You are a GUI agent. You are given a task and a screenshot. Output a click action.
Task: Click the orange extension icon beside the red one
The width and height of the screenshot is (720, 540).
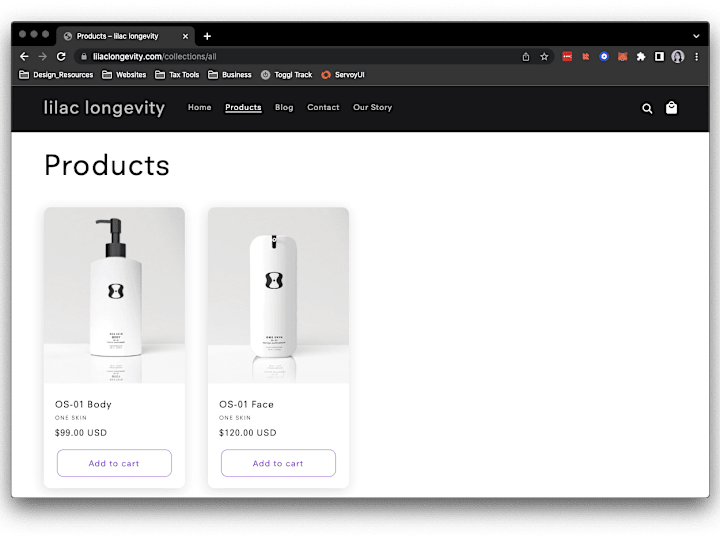coord(585,56)
